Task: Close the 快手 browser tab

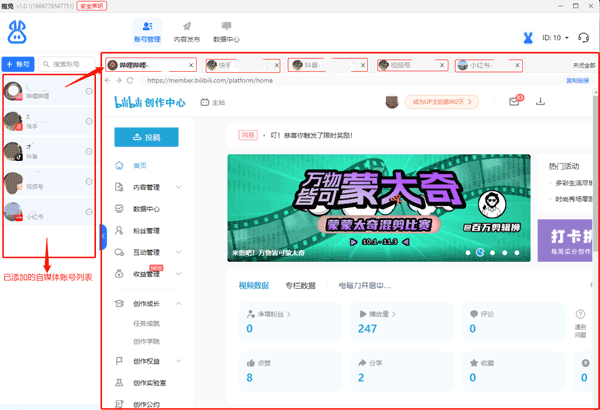Action: coord(277,65)
